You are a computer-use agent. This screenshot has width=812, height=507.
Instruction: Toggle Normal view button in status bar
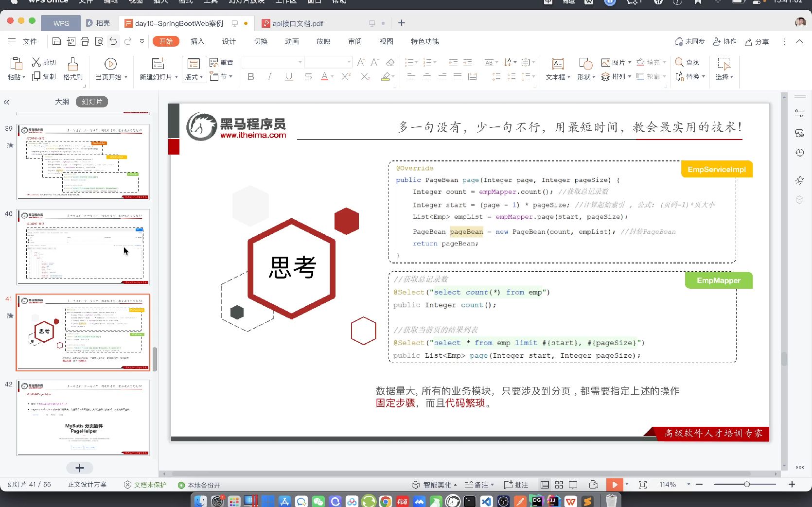tap(545, 485)
